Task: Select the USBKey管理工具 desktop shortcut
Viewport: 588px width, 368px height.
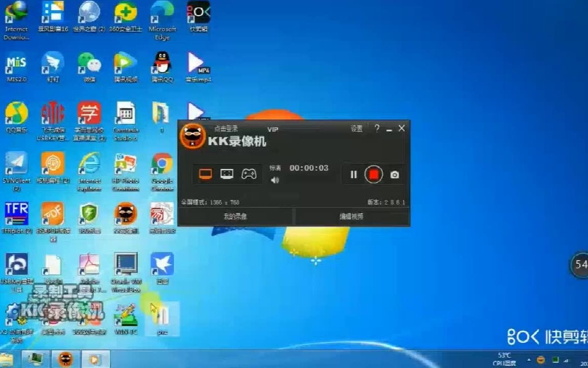Action: pos(16,272)
